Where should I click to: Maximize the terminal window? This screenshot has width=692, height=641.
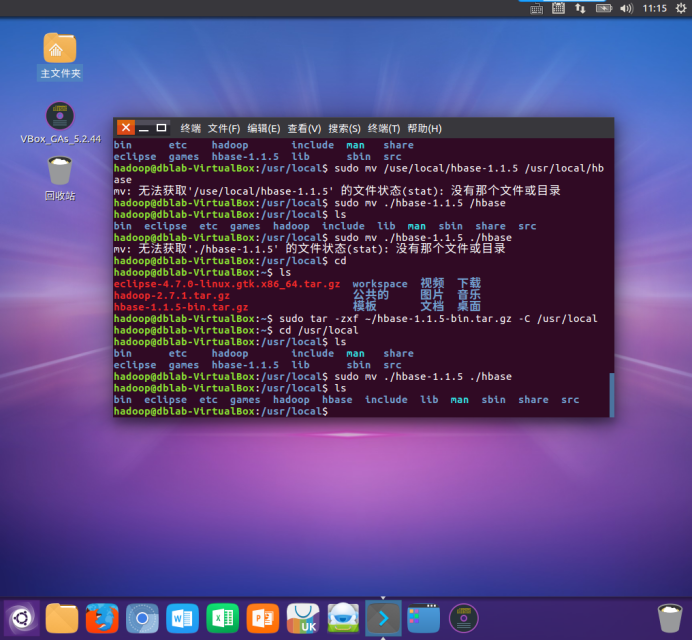click(x=162, y=128)
